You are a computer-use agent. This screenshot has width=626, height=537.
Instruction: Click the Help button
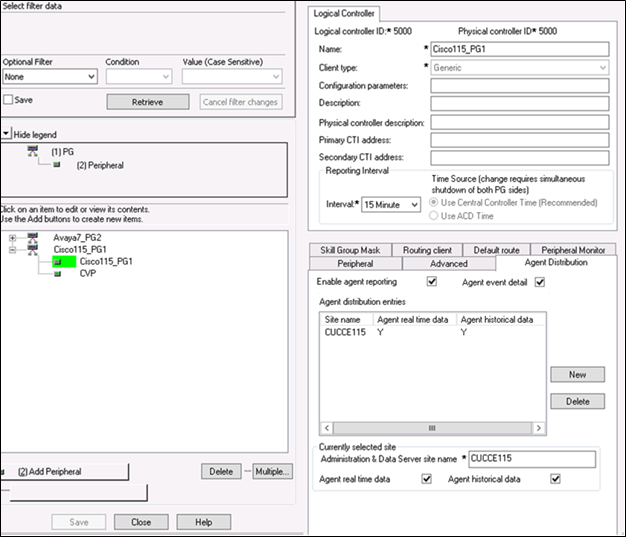pyautogui.click(x=204, y=522)
